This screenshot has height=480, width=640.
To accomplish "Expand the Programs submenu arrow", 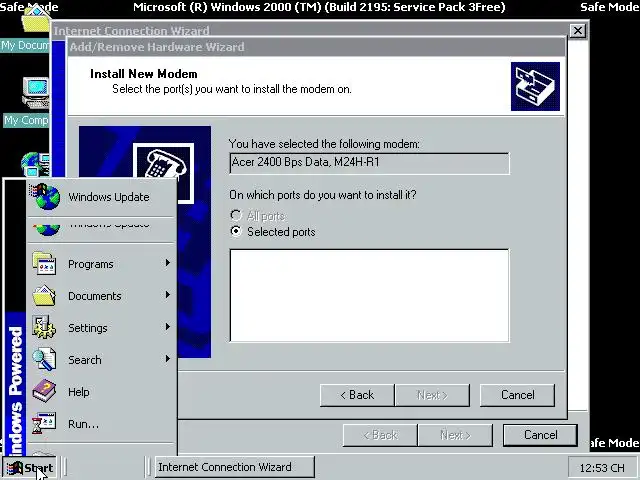I will point(168,263).
